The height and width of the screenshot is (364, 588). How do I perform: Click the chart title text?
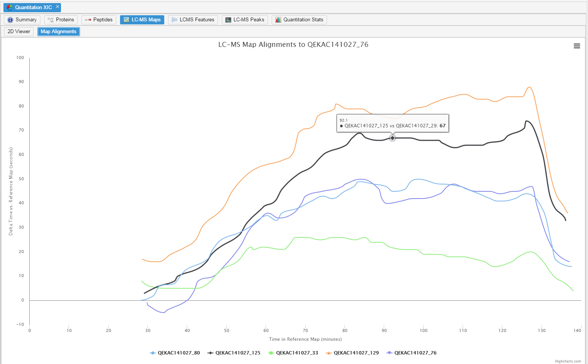pyautogui.click(x=293, y=45)
